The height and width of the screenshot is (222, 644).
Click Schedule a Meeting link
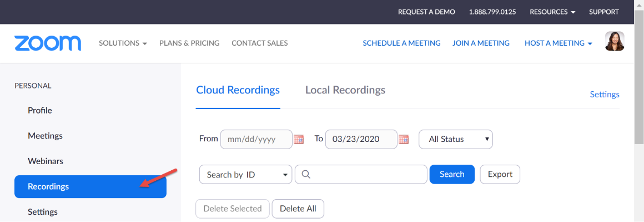pyautogui.click(x=401, y=43)
